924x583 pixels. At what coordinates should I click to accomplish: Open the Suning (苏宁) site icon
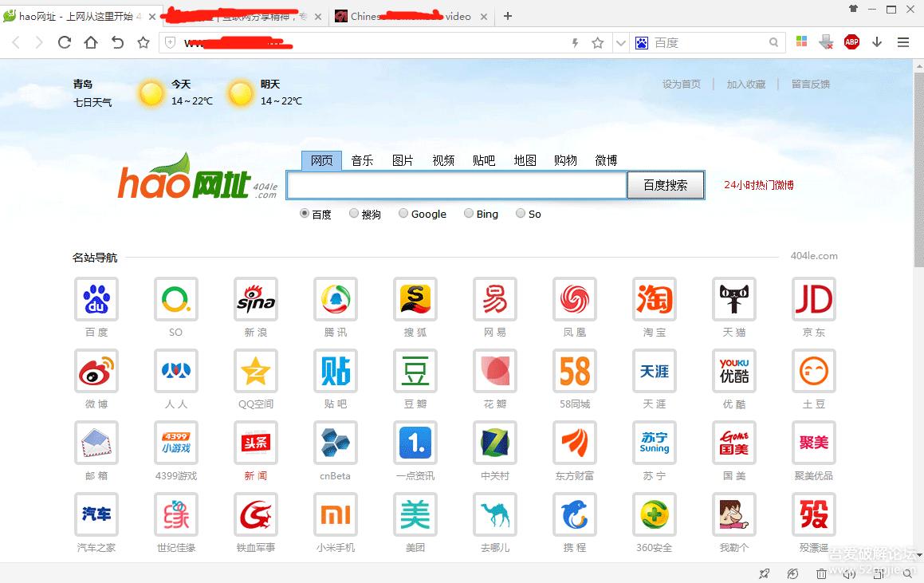(654, 443)
